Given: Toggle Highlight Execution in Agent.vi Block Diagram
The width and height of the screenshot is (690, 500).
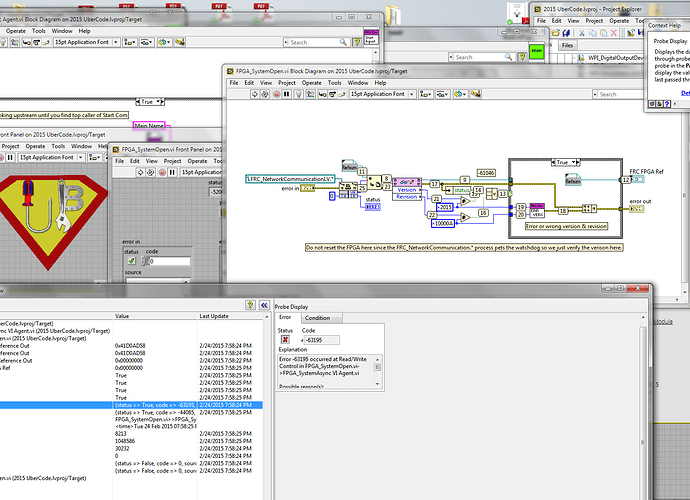Looking at the screenshot, I should pos(3,42).
